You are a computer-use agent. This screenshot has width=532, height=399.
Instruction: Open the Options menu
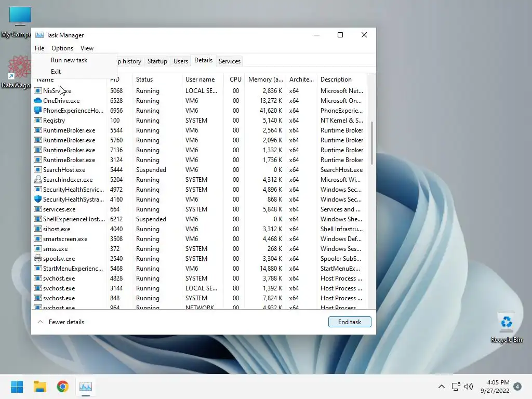62,48
